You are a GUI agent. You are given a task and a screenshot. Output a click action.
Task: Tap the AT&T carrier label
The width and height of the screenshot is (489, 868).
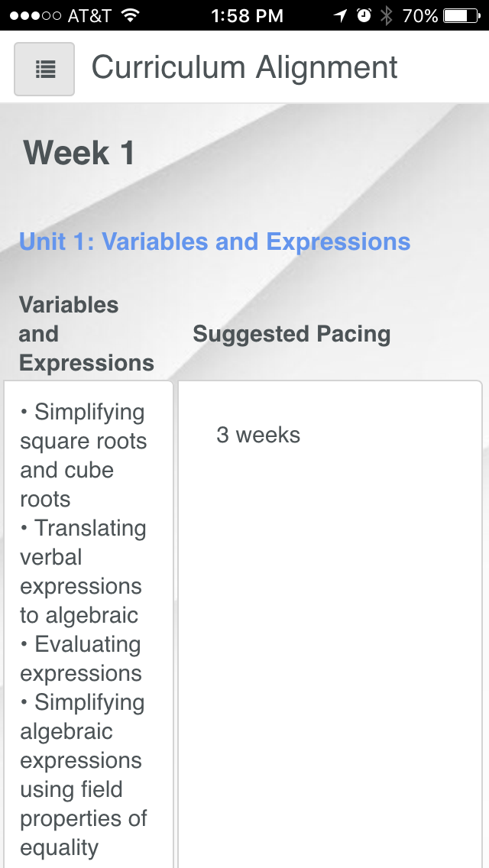89,15
